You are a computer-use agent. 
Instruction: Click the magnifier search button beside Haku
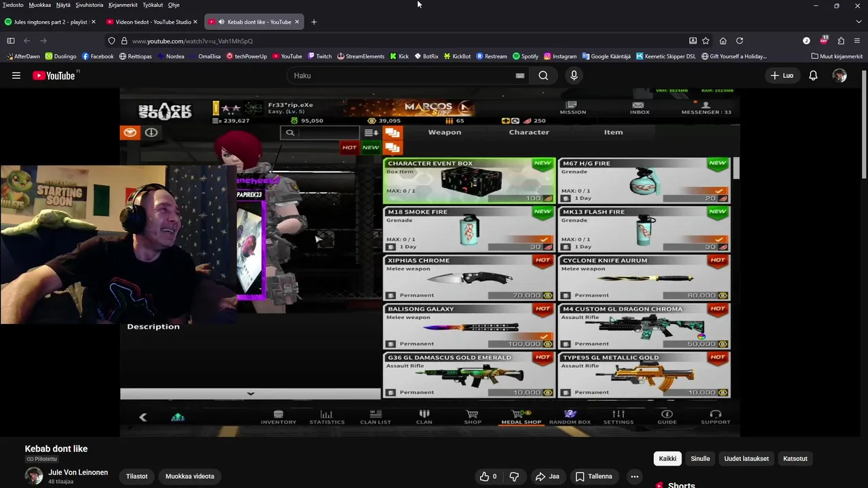pyautogui.click(x=543, y=75)
